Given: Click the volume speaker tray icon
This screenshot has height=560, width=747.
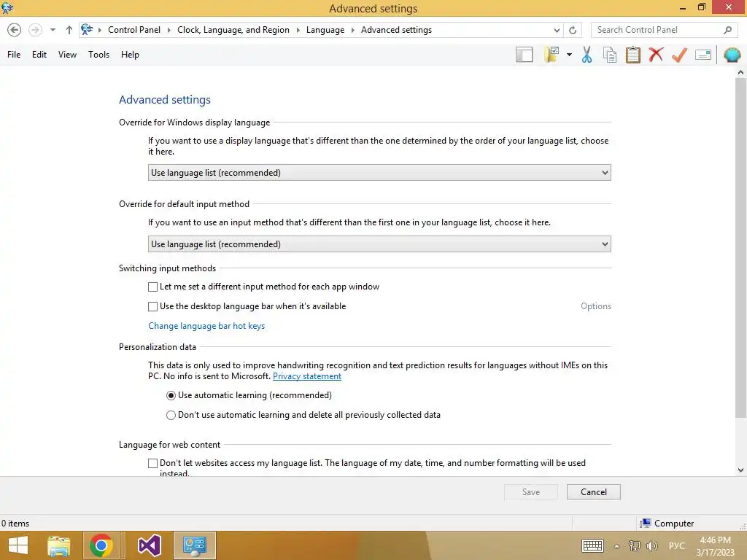Looking at the screenshot, I should (x=652, y=545).
